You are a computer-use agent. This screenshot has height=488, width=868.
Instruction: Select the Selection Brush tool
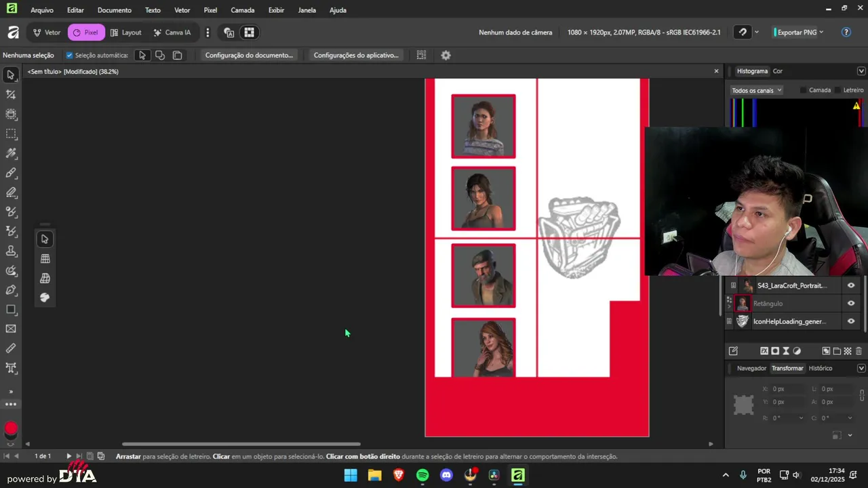point(11,154)
